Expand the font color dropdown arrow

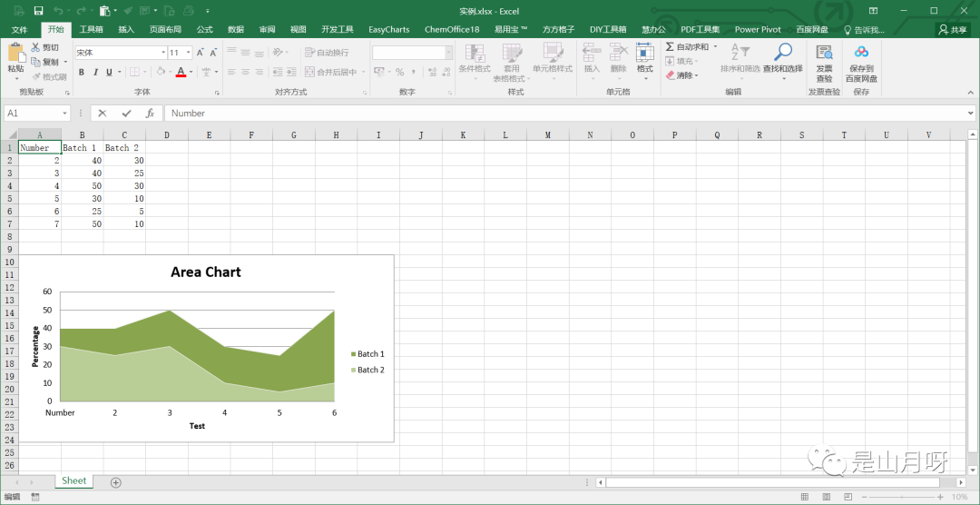click(x=191, y=72)
